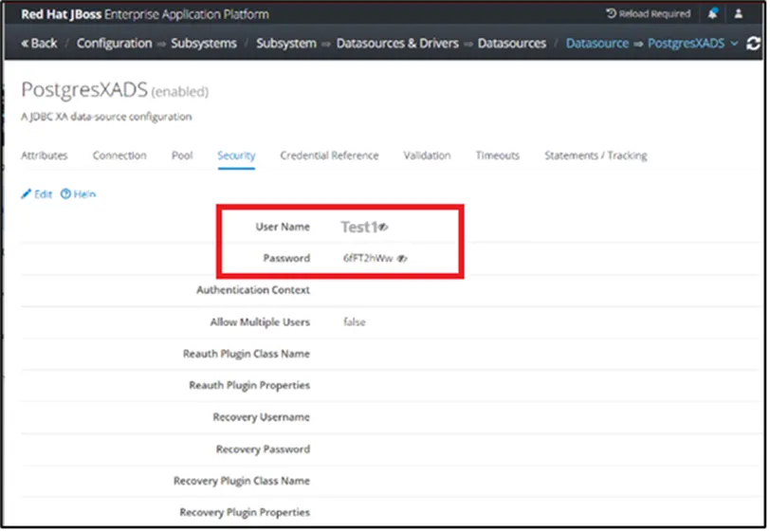The width and height of the screenshot is (770, 532).
Task: Click the refresh icon in the breadcrumb bar
Action: 753,44
